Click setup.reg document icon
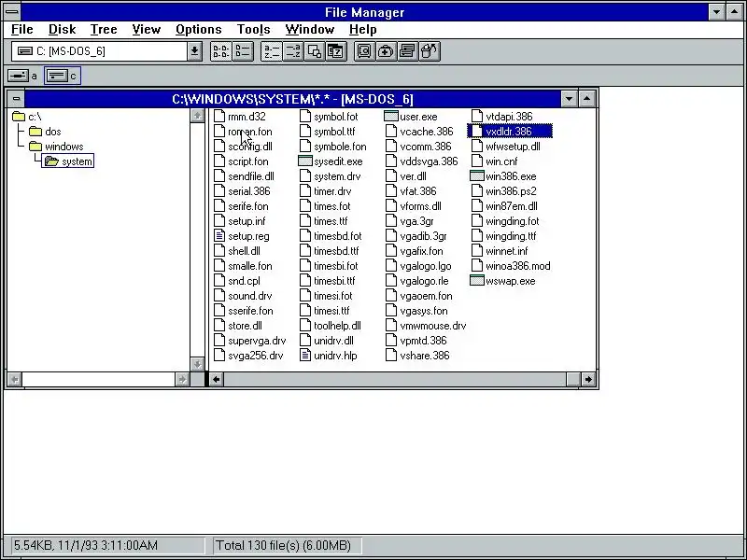 pos(219,236)
